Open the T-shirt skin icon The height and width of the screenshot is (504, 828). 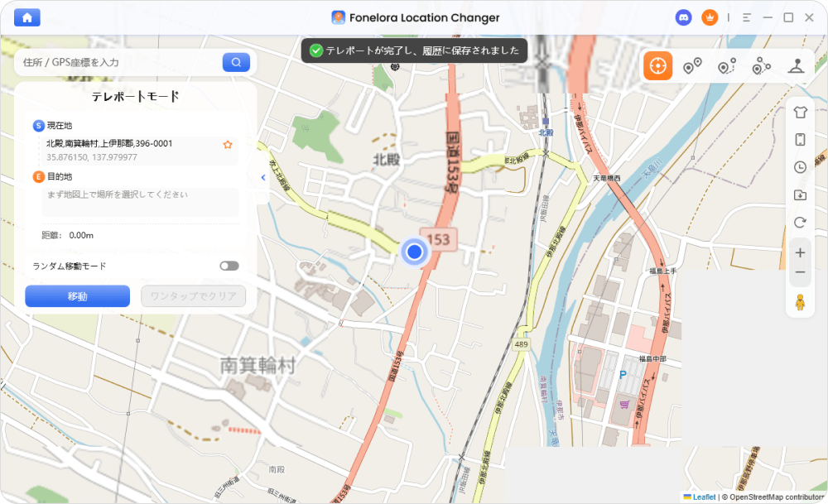pyautogui.click(x=800, y=113)
